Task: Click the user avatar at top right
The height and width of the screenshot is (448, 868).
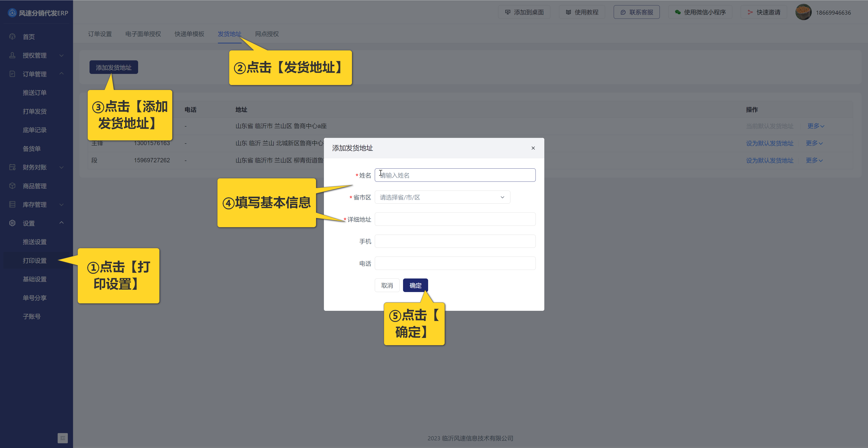Action: click(x=803, y=12)
